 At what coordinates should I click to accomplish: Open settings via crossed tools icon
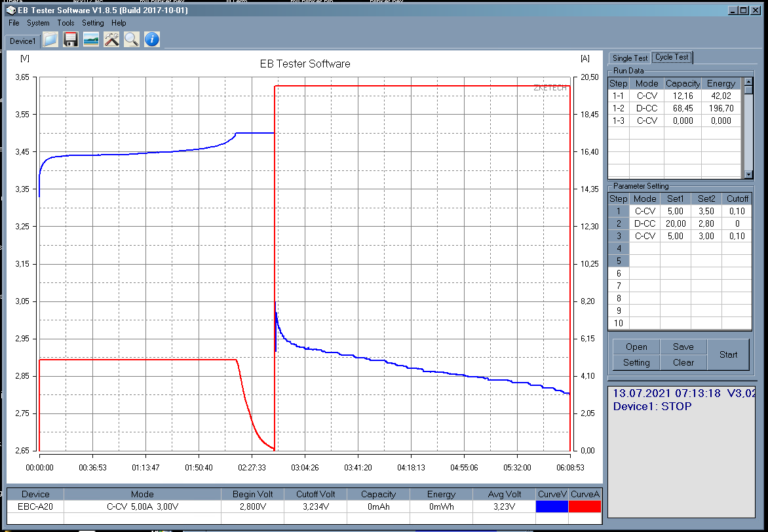[111, 39]
